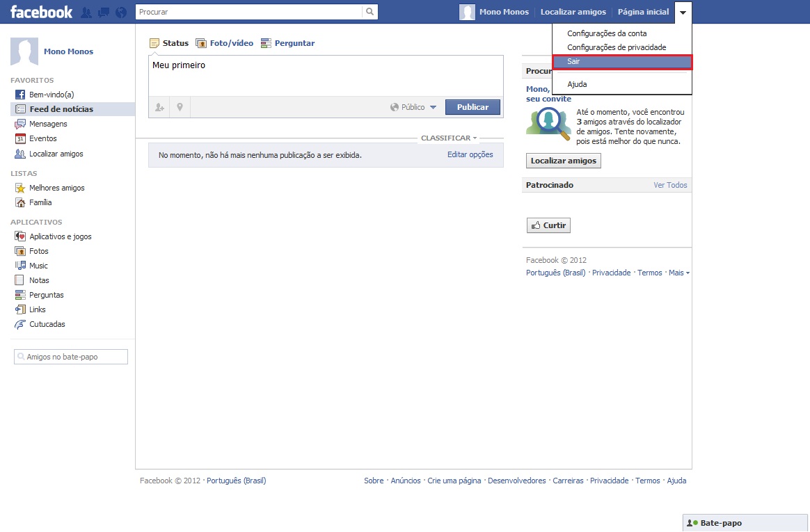Click the Perguntas sidebar icon
Viewport: 810px width, 532px height.
(x=20, y=295)
